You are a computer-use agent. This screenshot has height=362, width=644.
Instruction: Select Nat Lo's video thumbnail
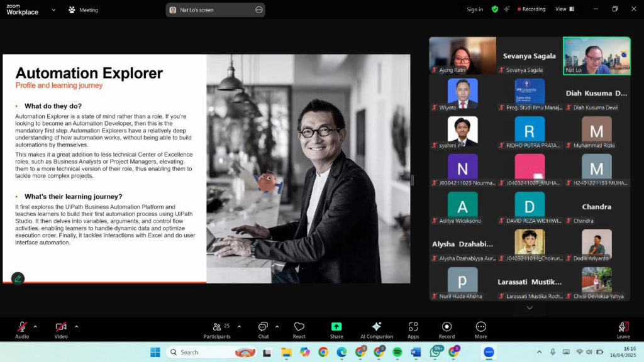pos(597,56)
